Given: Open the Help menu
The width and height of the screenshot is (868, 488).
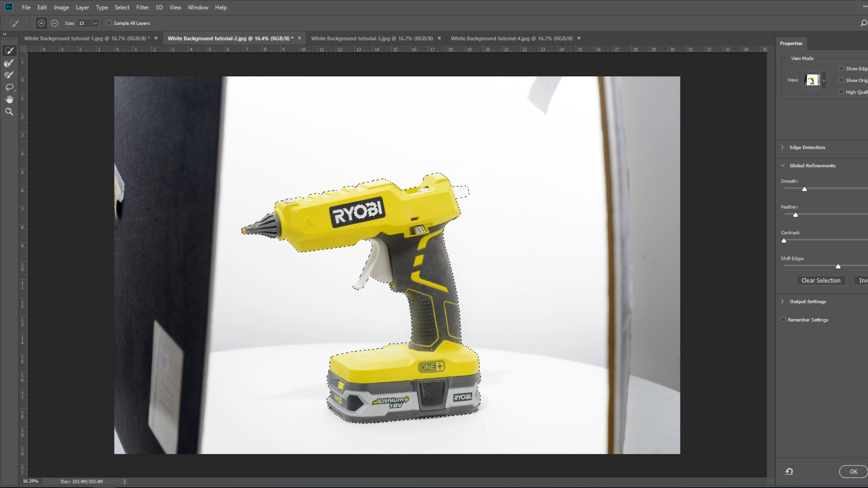Looking at the screenshot, I should [221, 7].
